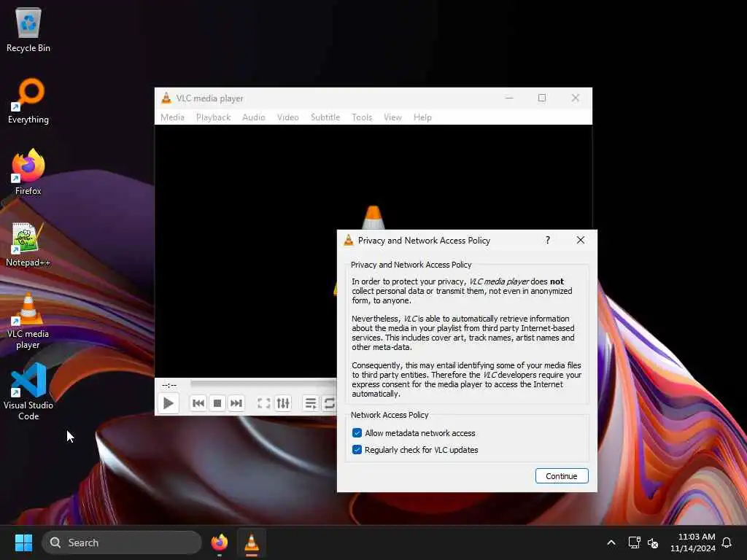Image resolution: width=747 pixels, height=560 pixels.
Task: Click the muted volume tray icon
Action: [x=653, y=542]
